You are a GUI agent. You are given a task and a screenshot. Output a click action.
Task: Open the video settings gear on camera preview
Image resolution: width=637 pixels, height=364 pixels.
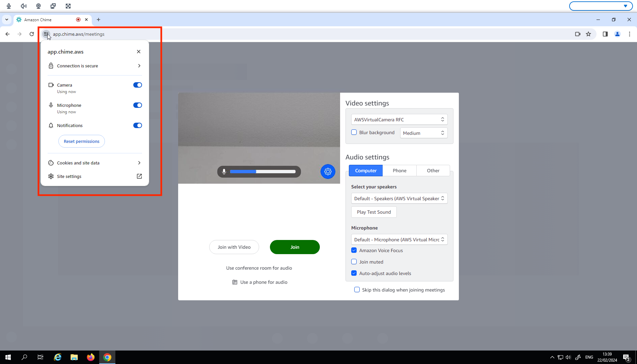click(x=328, y=172)
